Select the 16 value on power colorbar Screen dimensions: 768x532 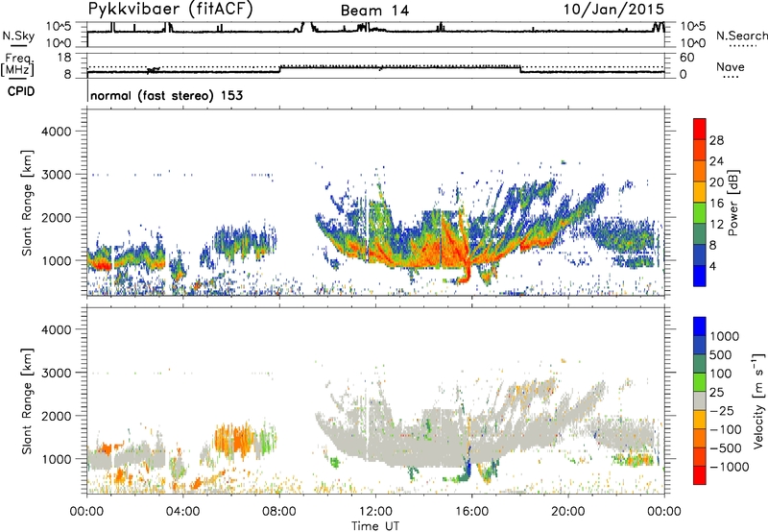pos(716,204)
